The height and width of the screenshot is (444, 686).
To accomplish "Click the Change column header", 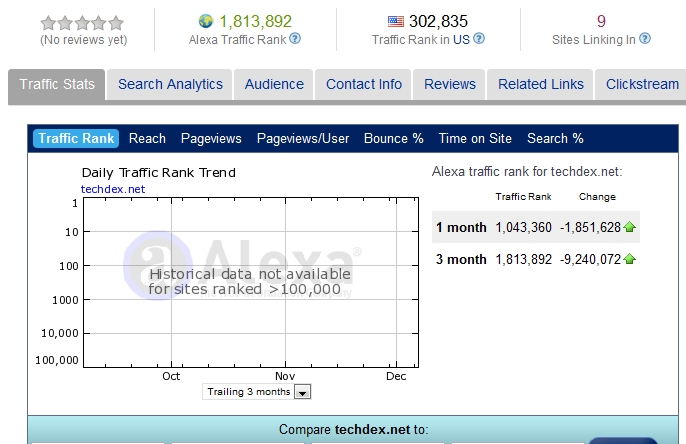I will coord(597,197).
